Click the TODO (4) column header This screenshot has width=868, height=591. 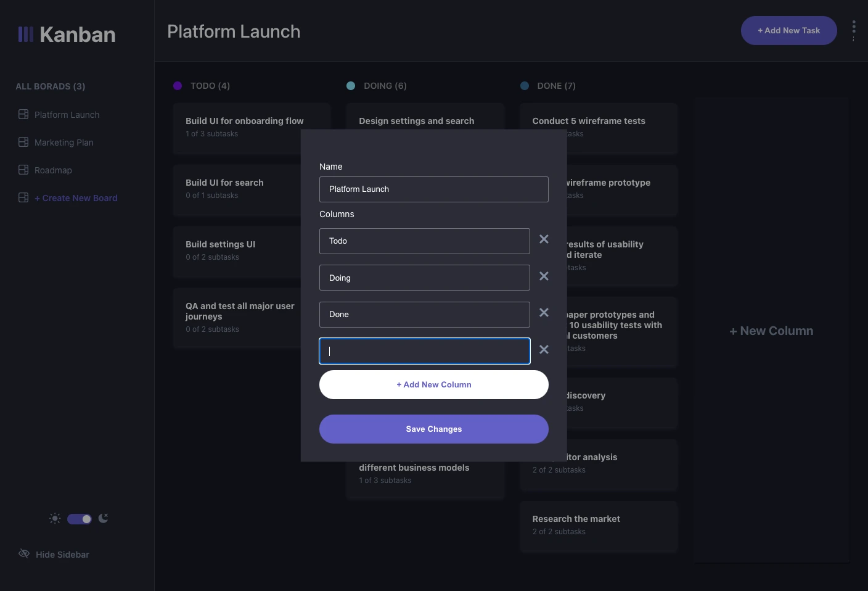210,86
